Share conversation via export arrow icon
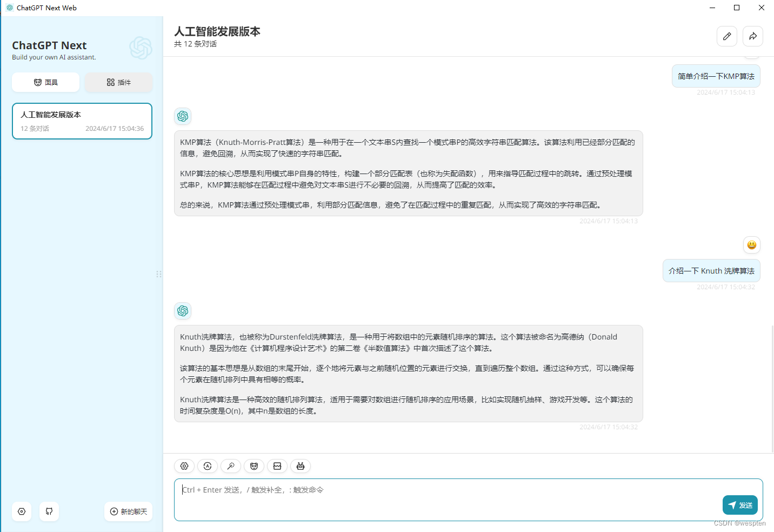Screen dimensions: 774x532 point(753,36)
